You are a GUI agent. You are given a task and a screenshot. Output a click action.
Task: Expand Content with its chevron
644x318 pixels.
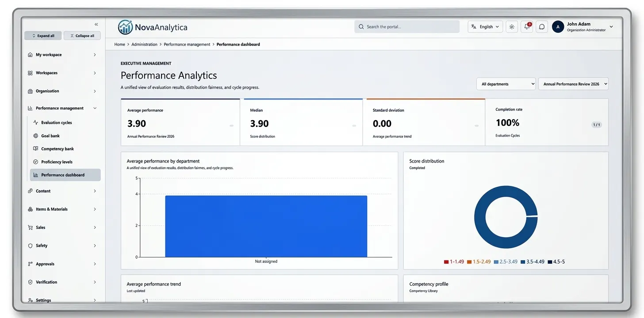(95, 191)
